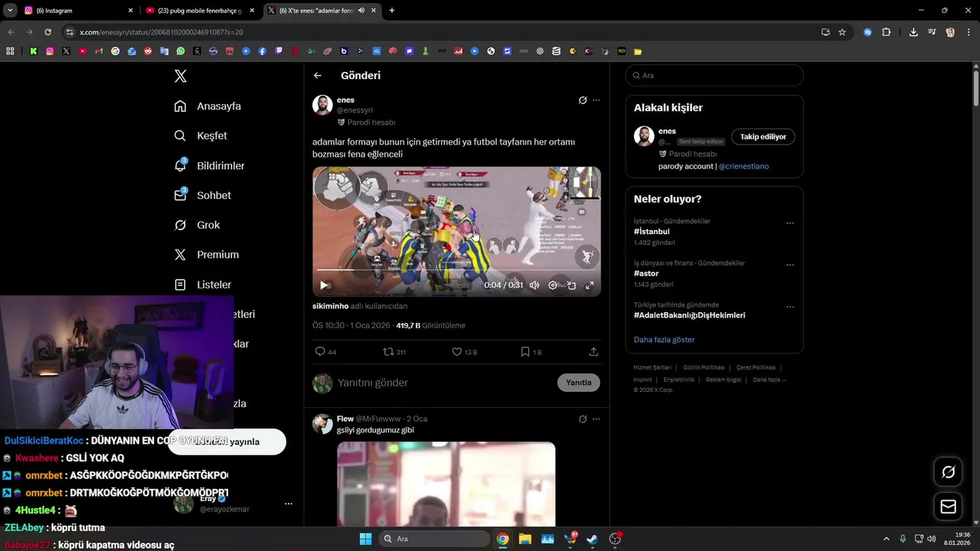The width and height of the screenshot is (980, 551).
Task: Switch to pubg mobile fenerbahçe YouTube tab
Action: tap(199, 11)
